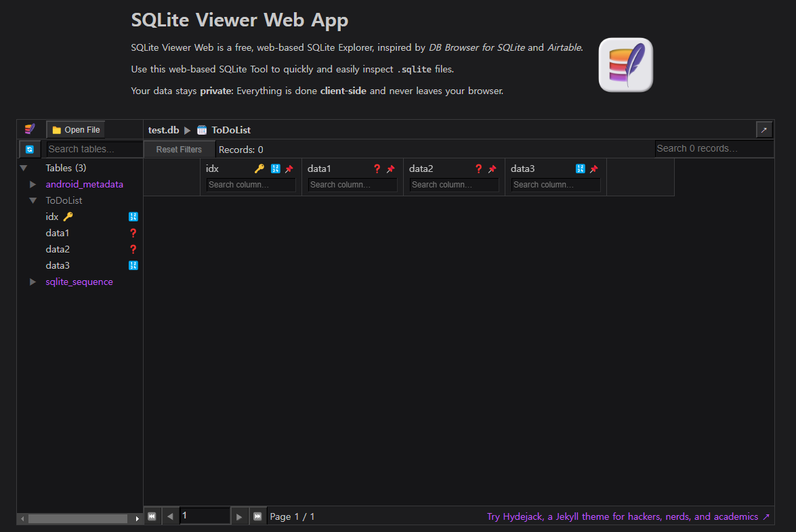Screen dimensions: 796x532
Task: Click integer type icon for data3 in sidebar
Action: (133, 265)
